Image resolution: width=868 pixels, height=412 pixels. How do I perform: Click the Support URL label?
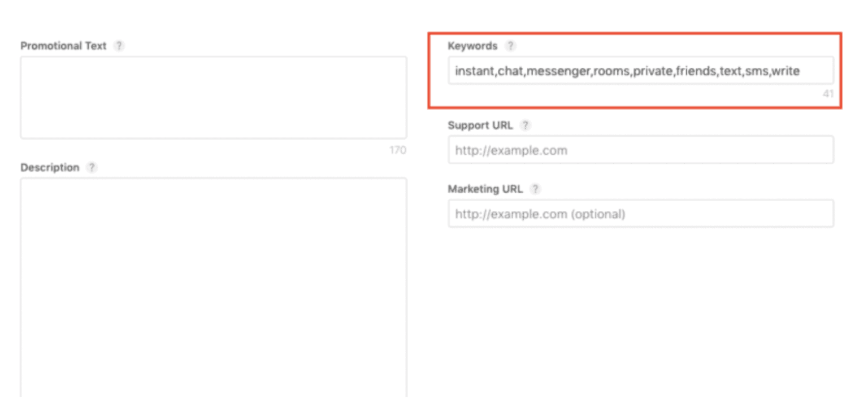[479, 125]
